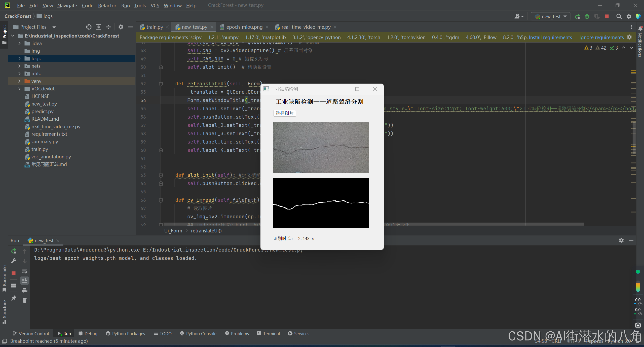Switch to the train.py editor tab
This screenshot has width=644, height=347.
click(x=154, y=27)
